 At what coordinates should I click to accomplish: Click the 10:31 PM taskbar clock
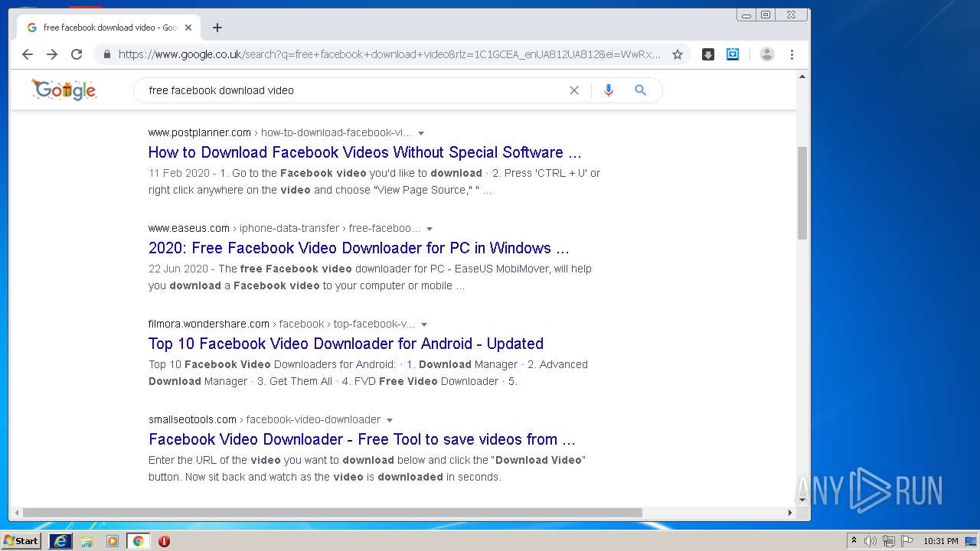tap(941, 541)
